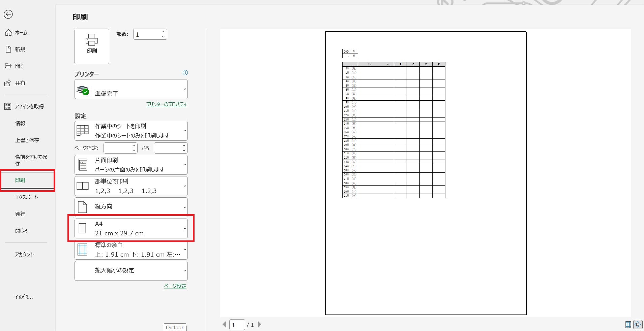The image size is (644, 331).
Task: Open ホーム from the sidebar
Action: tap(21, 33)
